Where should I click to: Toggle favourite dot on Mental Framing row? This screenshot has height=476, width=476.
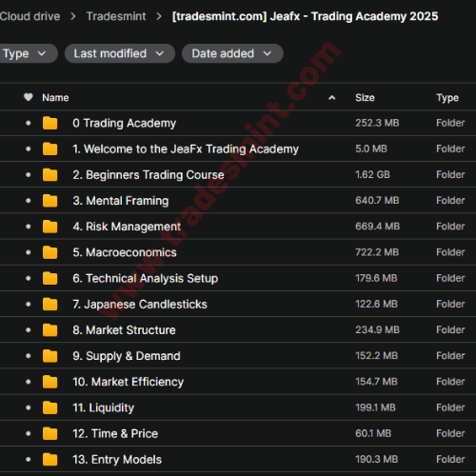(x=29, y=201)
